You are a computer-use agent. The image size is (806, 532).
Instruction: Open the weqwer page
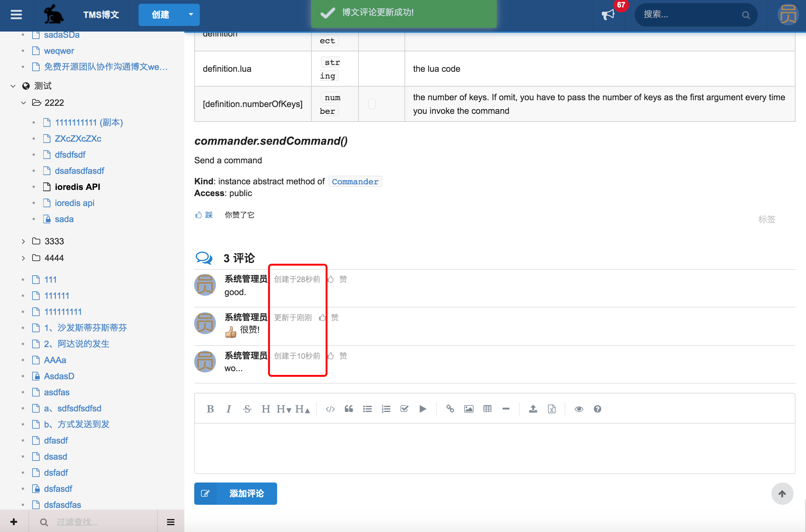point(59,51)
